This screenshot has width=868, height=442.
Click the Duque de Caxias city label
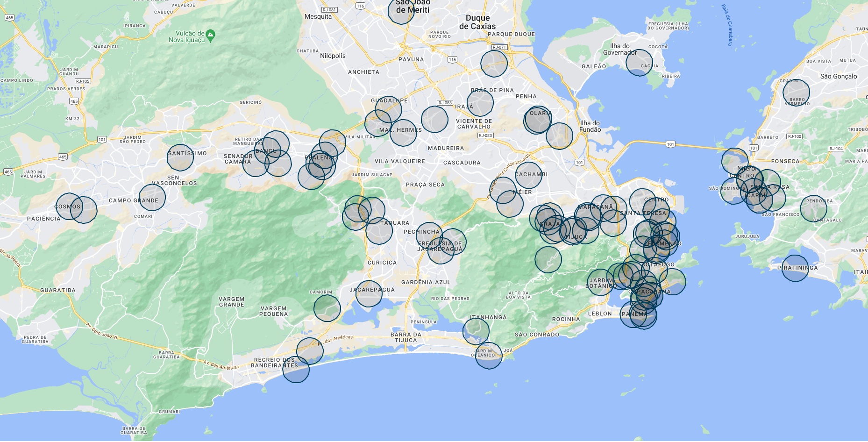[x=477, y=22]
